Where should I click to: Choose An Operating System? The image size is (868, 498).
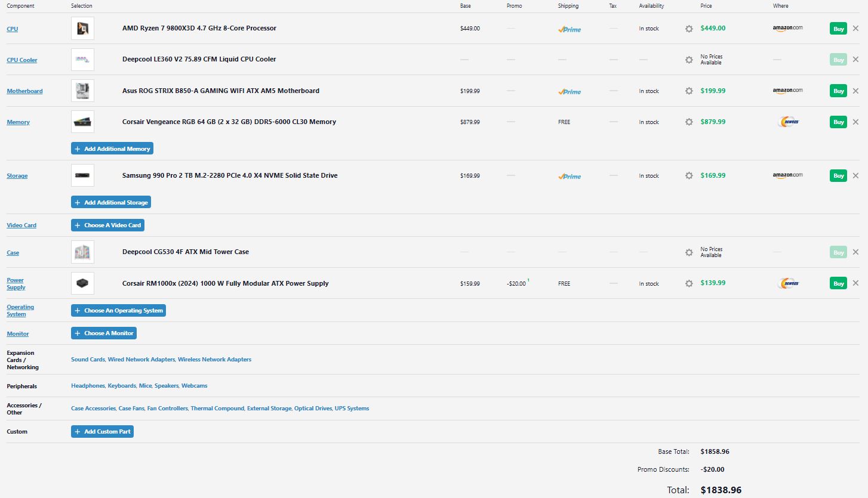pos(118,311)
